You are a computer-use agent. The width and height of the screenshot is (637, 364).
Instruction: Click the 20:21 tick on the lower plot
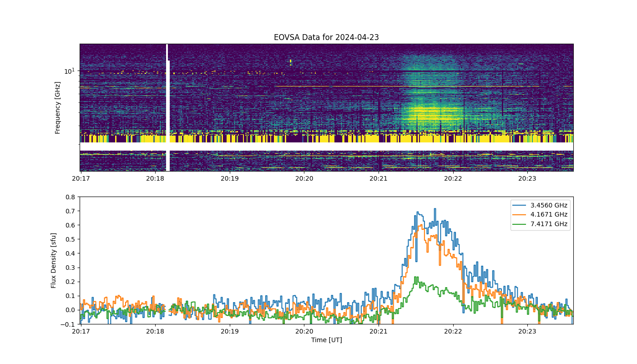[x=379, y=331]
